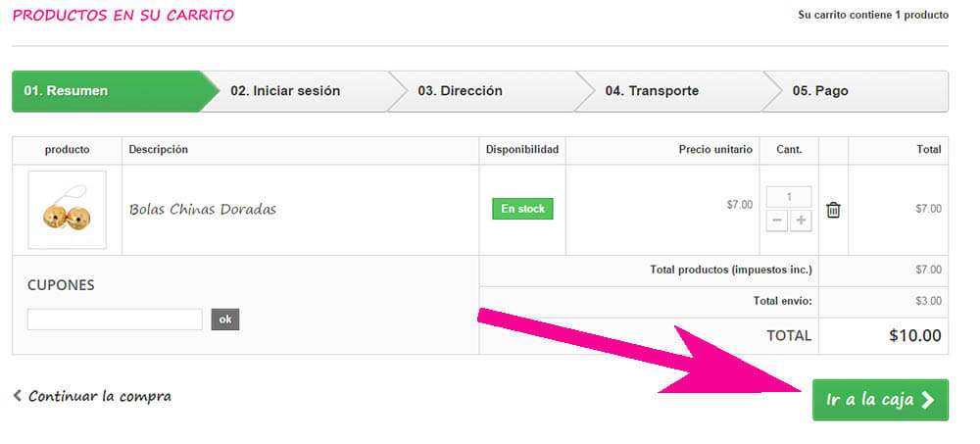Delete Bolas Chinas Doradas with the trash icon
The height and width of the screenshot is (444, 980).
pyautogui.click(x=833, y=210)
